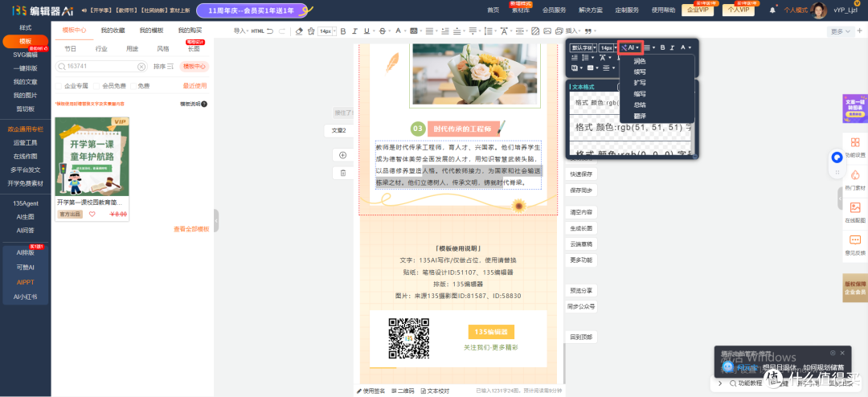Click bold B in the dark floating toolbar
This screenshot has width=868, height=397.
point(662,47)
